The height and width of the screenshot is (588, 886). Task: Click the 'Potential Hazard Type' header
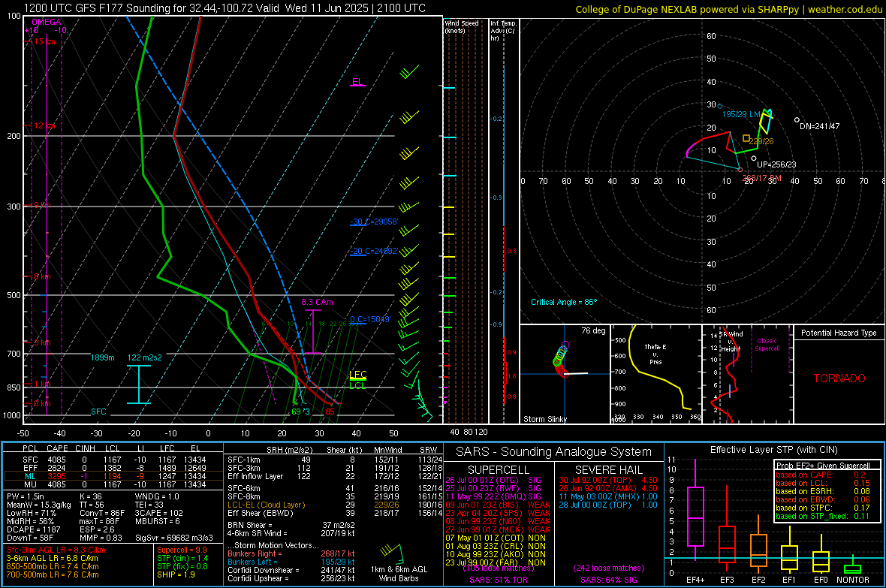(839, 333)
